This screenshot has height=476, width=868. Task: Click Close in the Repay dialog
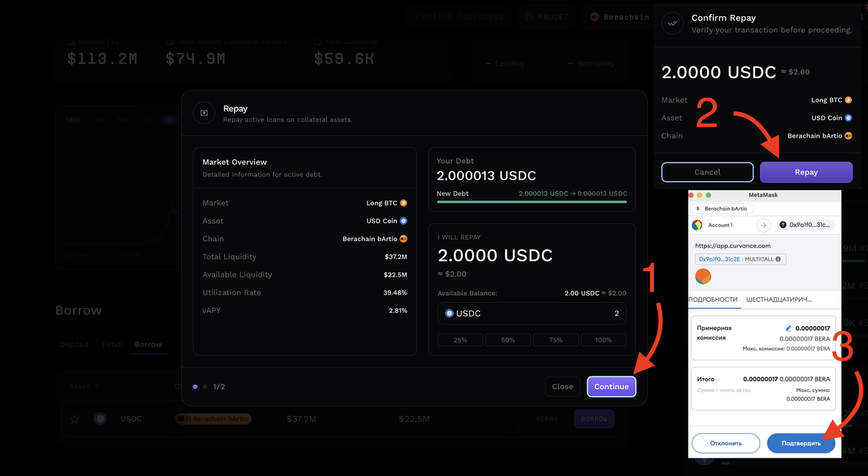pos(562,386)
